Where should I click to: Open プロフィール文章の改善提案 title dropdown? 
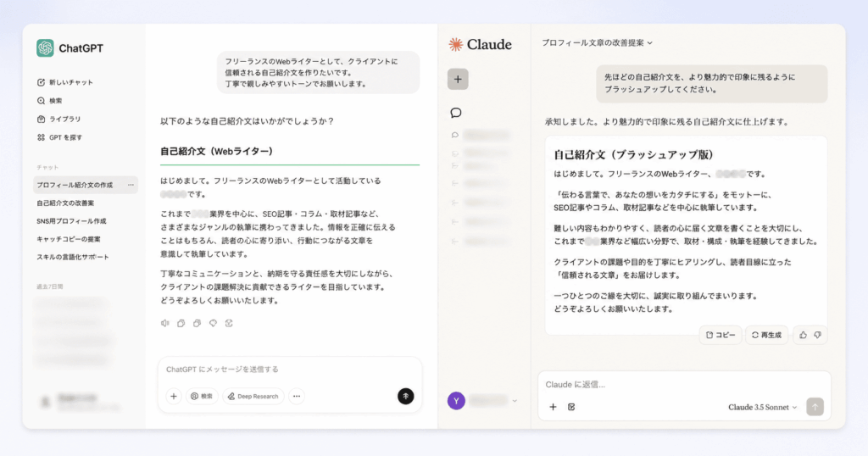(597, 42)
